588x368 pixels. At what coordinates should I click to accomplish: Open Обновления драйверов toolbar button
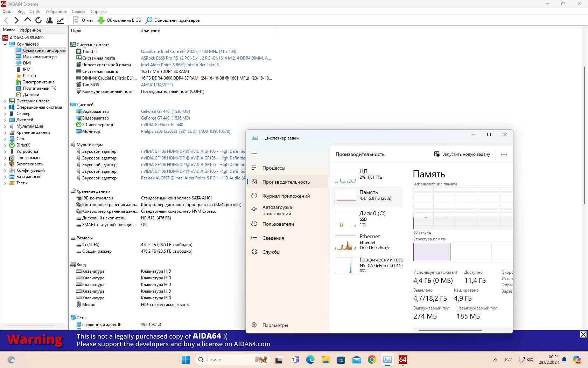[173, 20]
